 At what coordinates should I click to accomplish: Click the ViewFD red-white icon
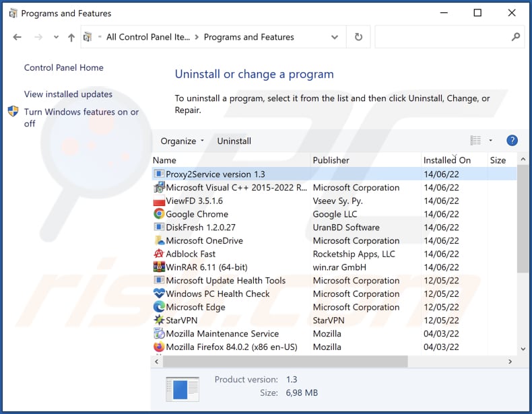tap(159, 201)
